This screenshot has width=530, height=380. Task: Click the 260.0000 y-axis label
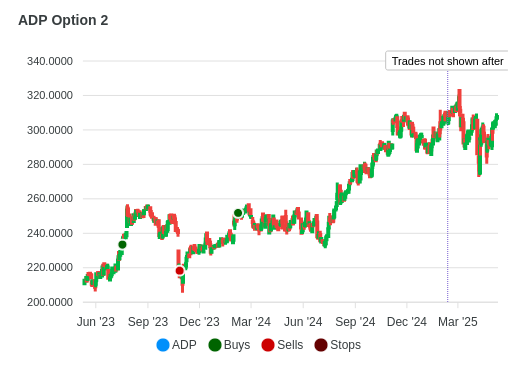click(x=50, y=198)
